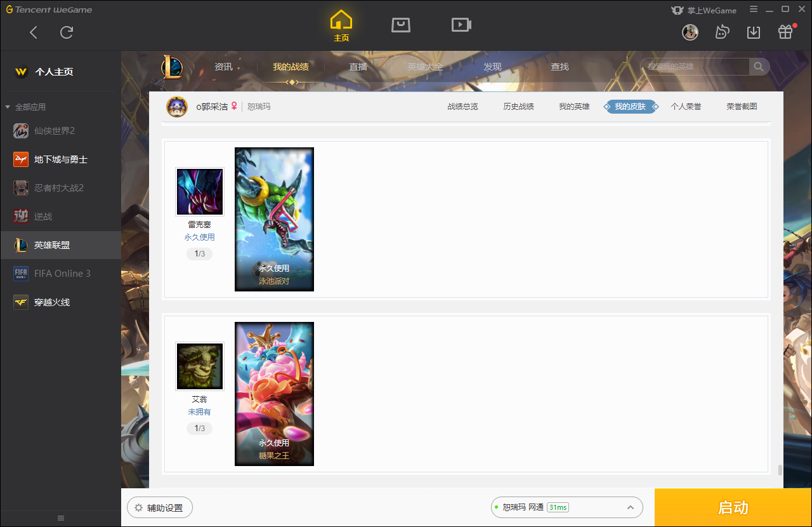Select 穿越火线 in the game list
The image size is (812, 527).
pyautogui.click(x=60, y=302)
